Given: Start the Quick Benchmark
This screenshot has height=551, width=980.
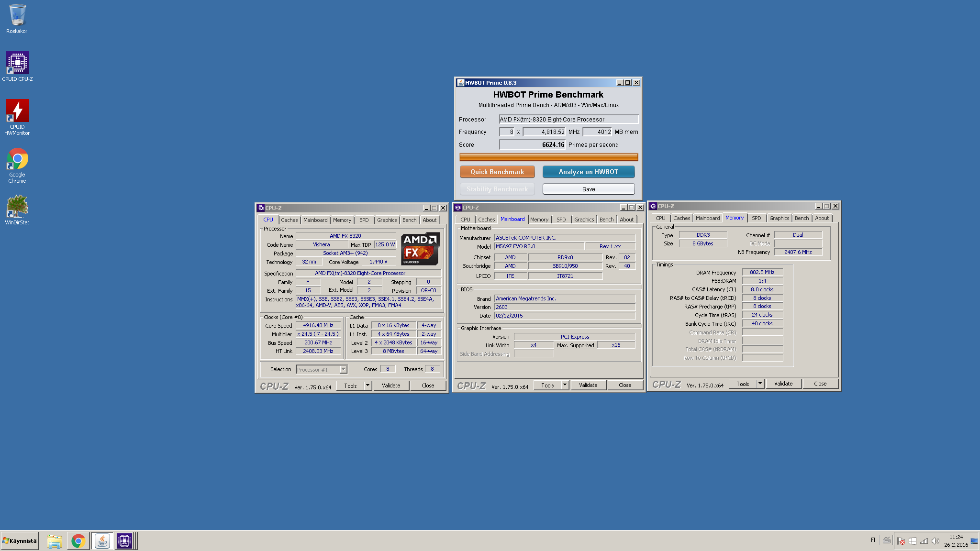Looking at the screenshot, I should [497, 172].
